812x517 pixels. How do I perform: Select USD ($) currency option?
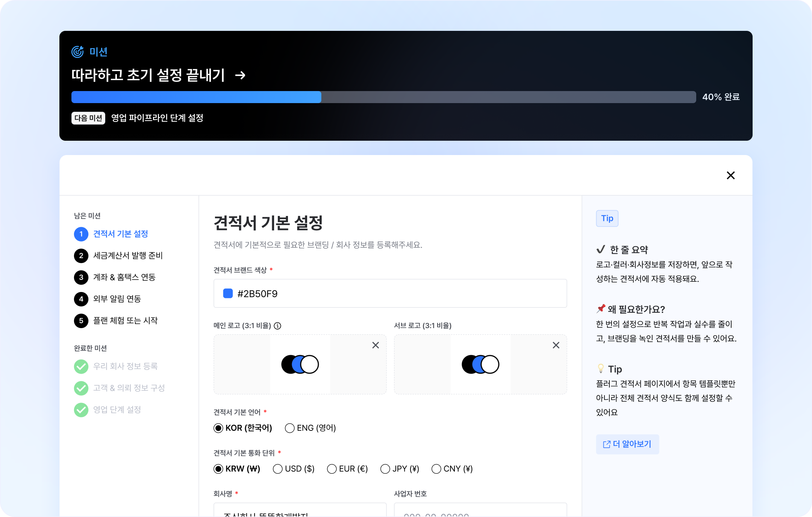point(277,469)
